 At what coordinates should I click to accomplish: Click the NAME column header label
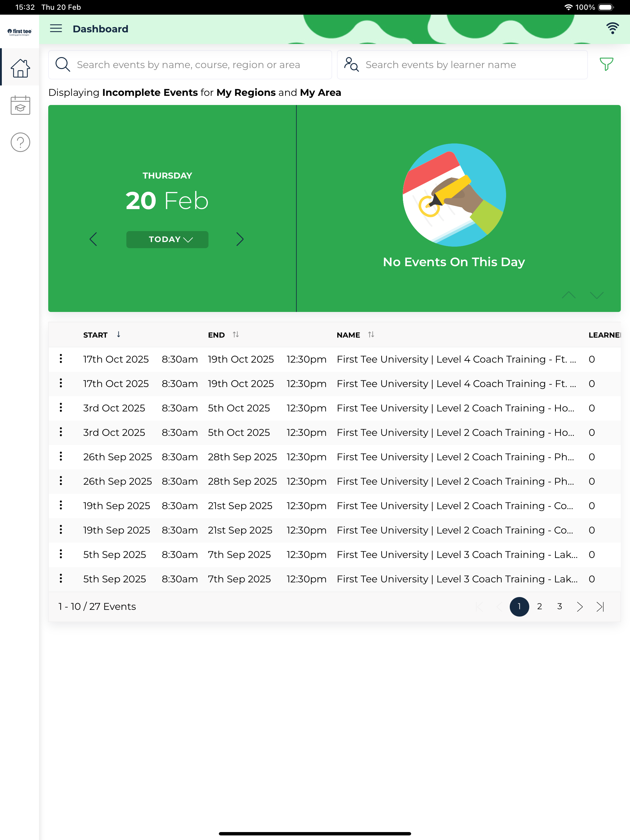(x=348, y=335)
